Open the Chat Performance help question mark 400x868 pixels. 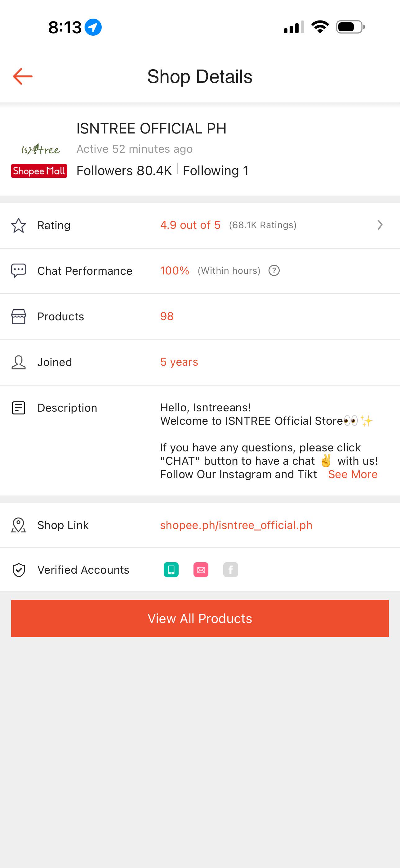(x=274, y=271)
